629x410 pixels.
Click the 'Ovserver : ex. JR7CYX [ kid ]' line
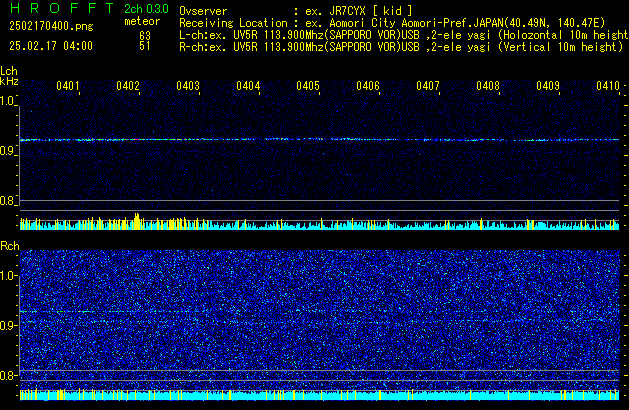296,11
